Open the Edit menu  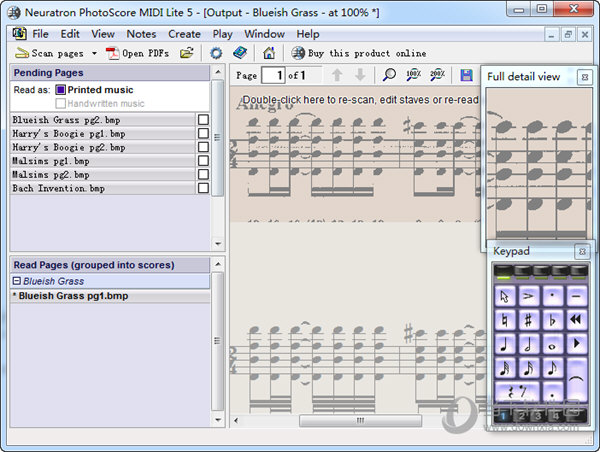[70, 34]
